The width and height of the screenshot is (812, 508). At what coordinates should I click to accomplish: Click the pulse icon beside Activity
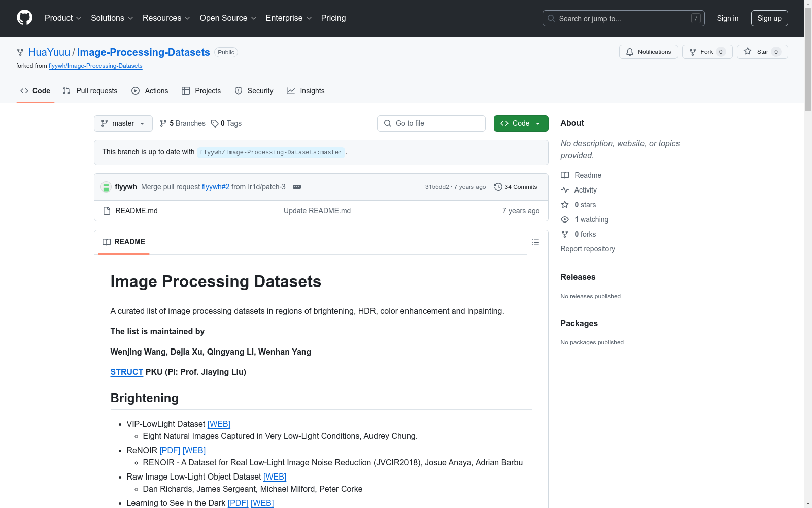(x=565, y=190)
